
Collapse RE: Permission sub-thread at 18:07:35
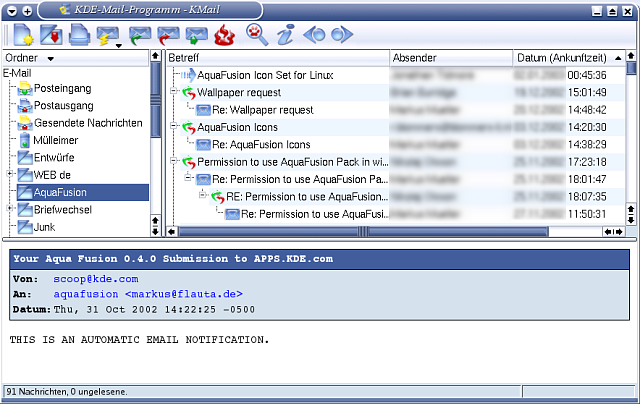202,194
